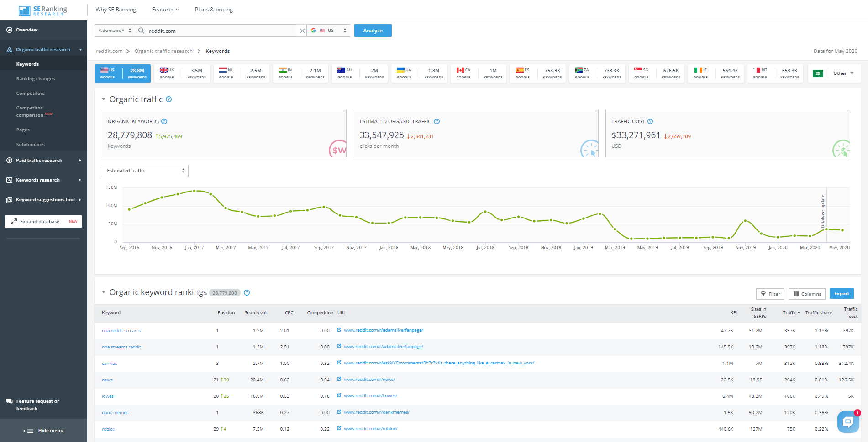Open the Traffic Cost help icon

650,121
